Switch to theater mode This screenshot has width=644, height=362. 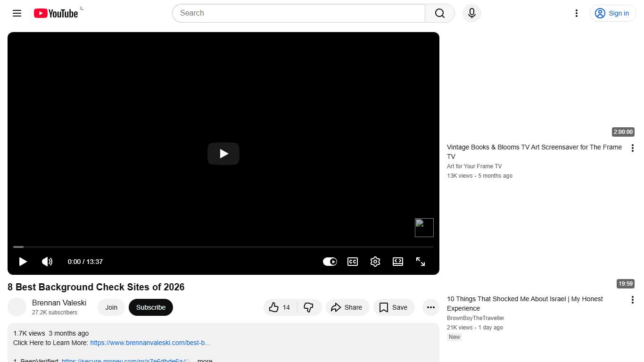(x=398, y=262)
